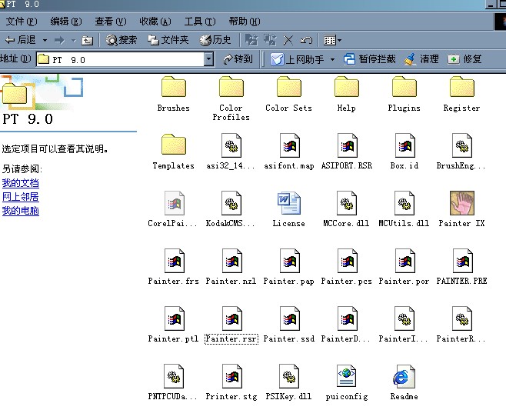
Task: Open the Color Sets folder
Action: point(289,86)
